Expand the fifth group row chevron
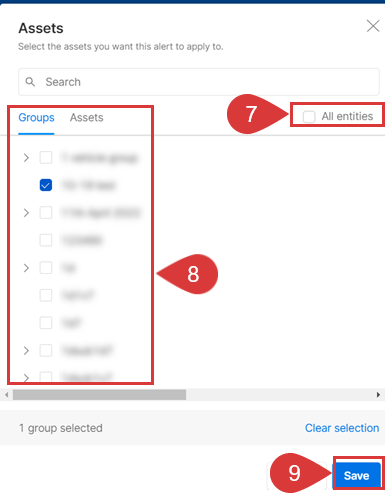This screenshot has width=385, height=494. coord(26,268)
